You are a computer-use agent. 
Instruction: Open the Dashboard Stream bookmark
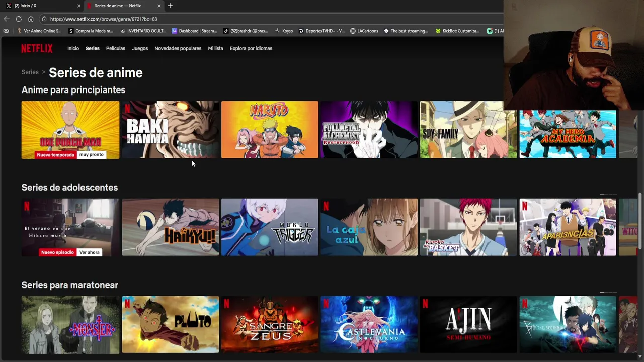194,31
